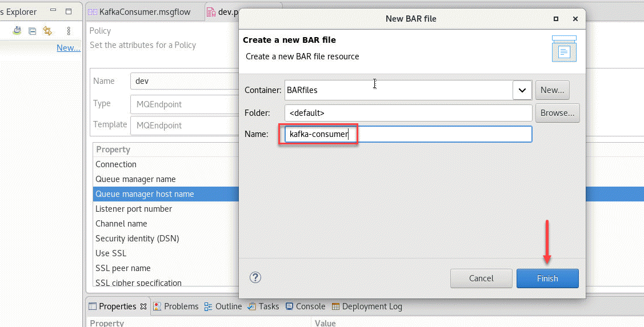
Task: Expand the Container dropdown arrow
Action: coord(522,90)
